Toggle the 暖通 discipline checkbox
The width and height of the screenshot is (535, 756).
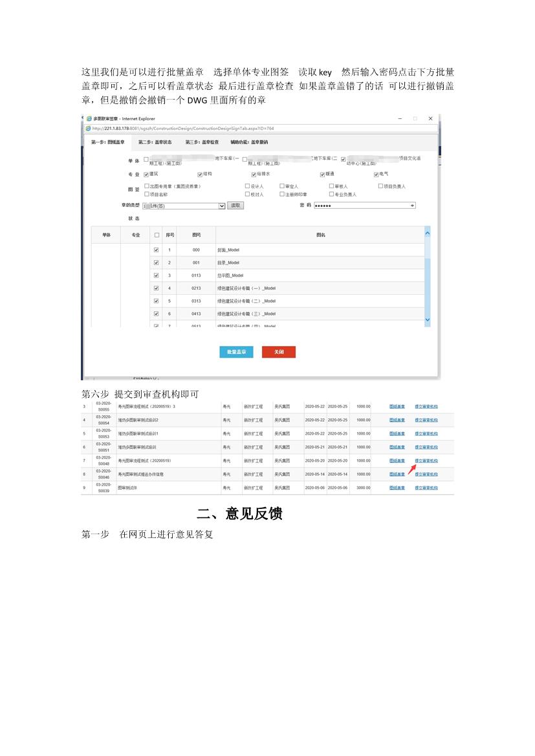pyautogui.click(x=322, y=175)
